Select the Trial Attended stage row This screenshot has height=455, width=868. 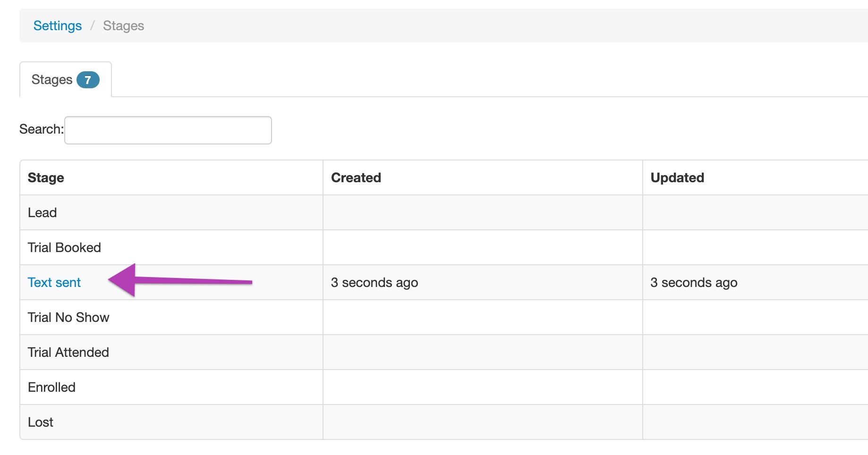(68, 352)
